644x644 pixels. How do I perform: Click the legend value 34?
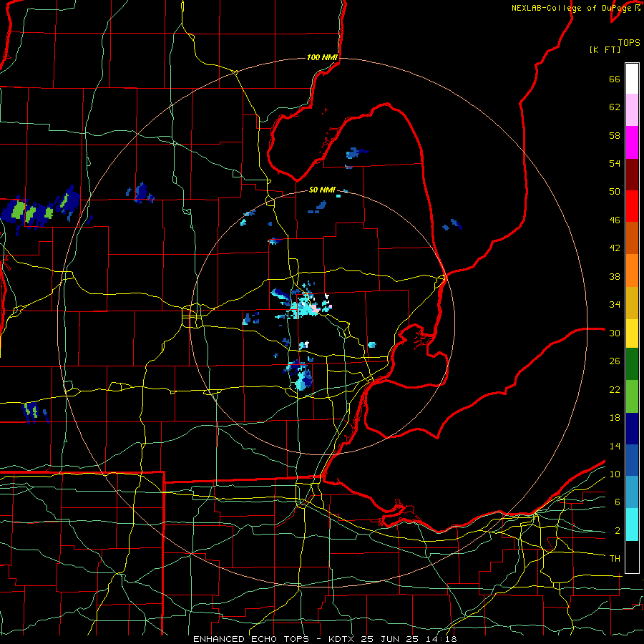coord(615,305)
